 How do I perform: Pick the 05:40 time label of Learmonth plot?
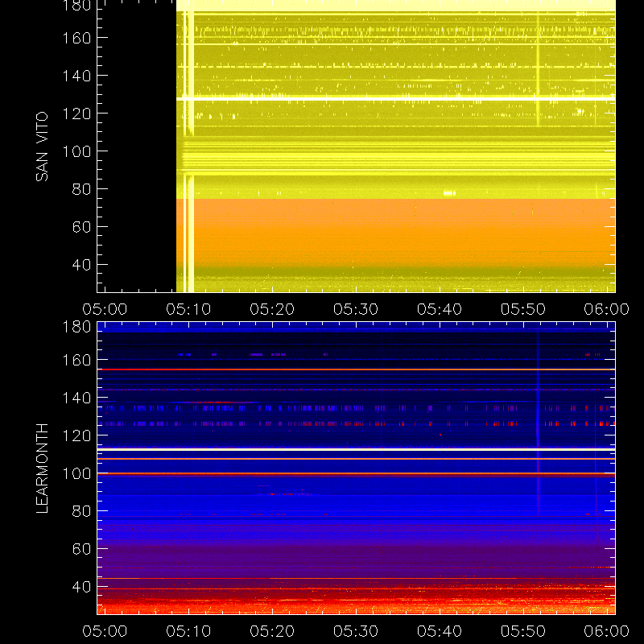coord(440,631)
